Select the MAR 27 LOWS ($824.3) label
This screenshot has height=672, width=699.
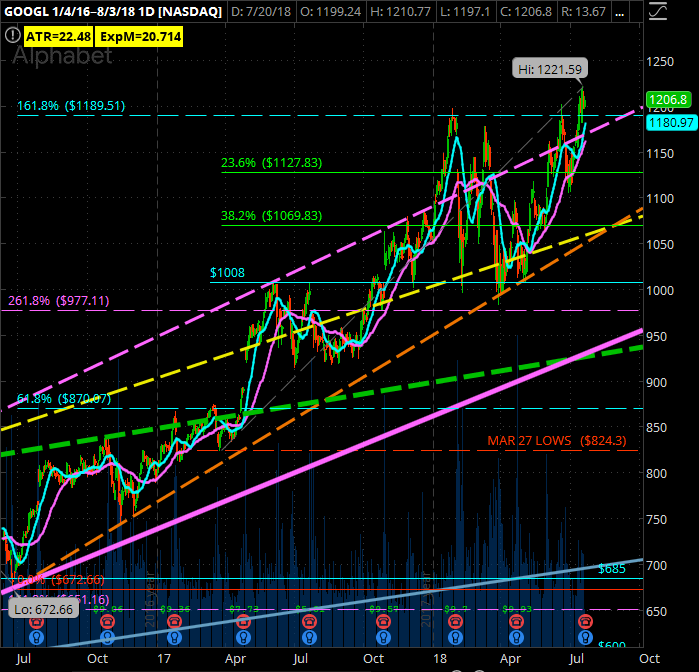tap(557, 441)
